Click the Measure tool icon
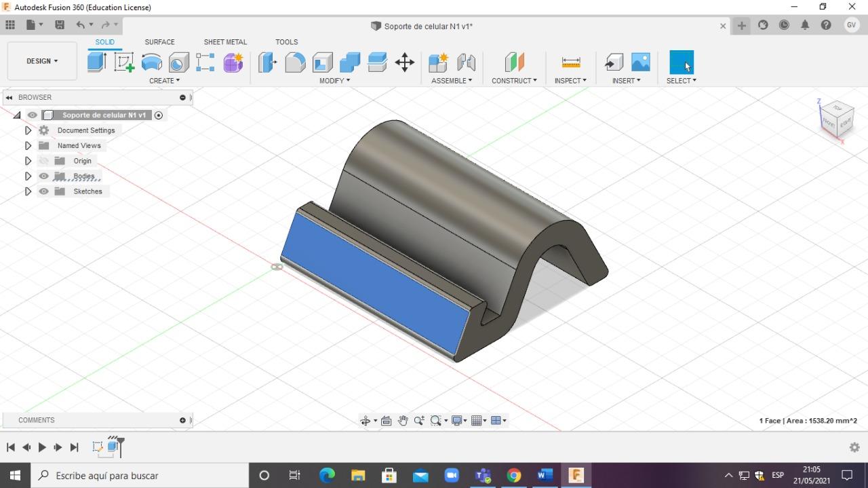The image size is (868, 488). [571, 62]
